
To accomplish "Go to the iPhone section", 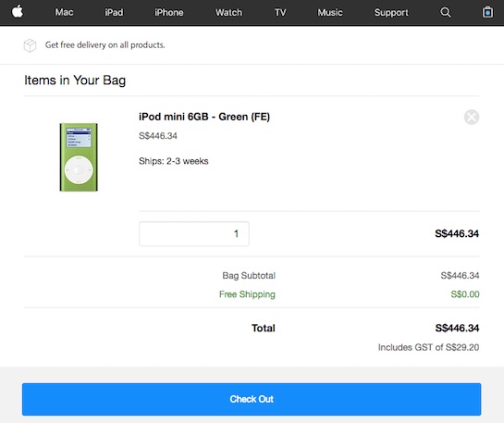I will [168, 12].
